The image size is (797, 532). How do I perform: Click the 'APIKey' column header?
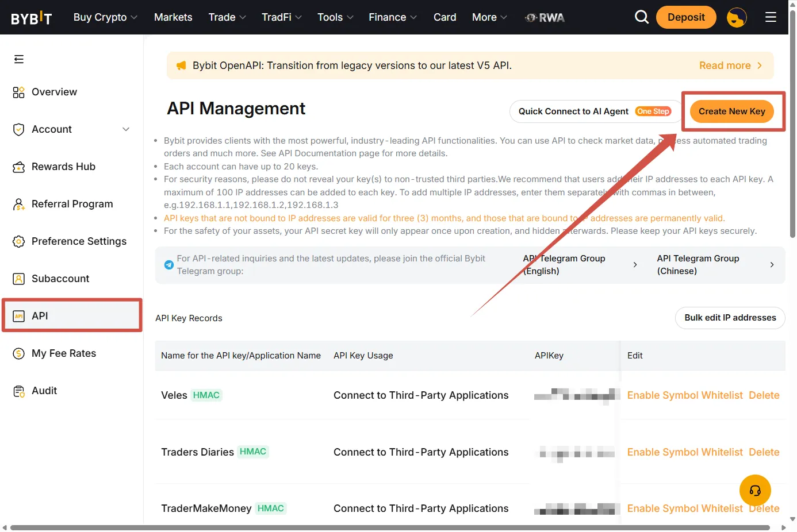(x=549, y=356)
